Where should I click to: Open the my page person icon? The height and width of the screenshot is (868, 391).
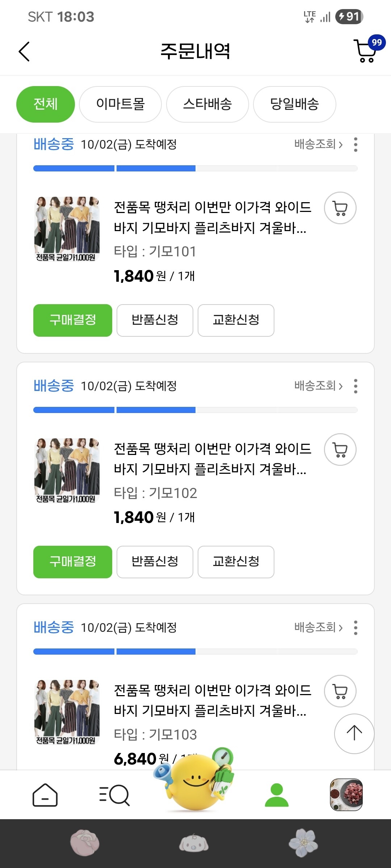point(277,795)
